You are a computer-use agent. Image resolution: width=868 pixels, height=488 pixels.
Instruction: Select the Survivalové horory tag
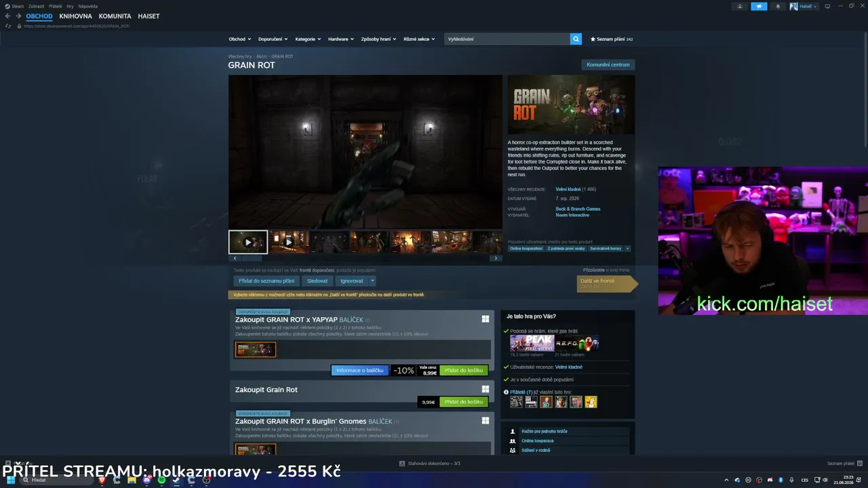click(x=606, y=249)
